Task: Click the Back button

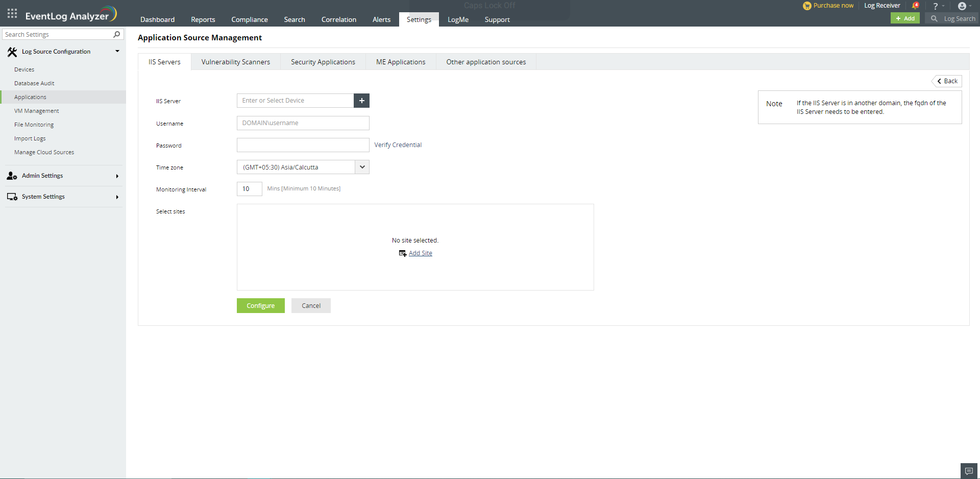Action: (947, 81)
